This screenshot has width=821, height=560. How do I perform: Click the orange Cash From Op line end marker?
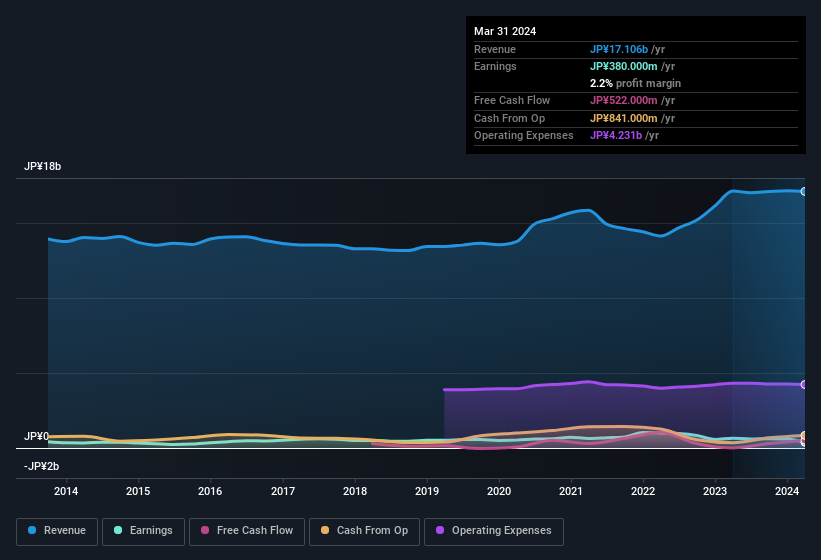point(803,436)
